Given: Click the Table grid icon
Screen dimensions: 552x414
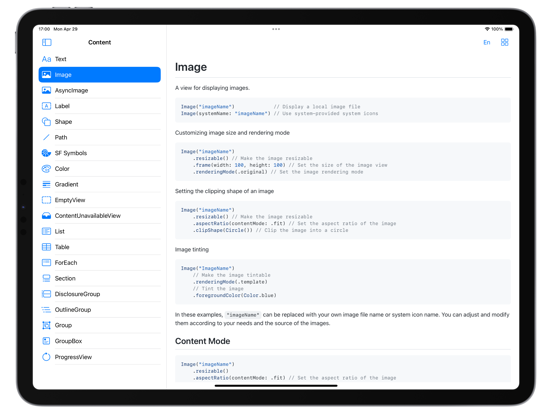Looking at the screenshot, I should tap(46, 247).
